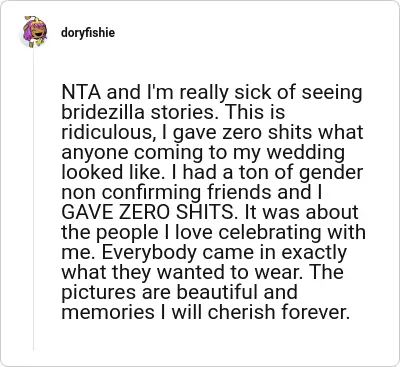Click the word 'exactly' in the comment
400x367 pixels.
(314, 254)
